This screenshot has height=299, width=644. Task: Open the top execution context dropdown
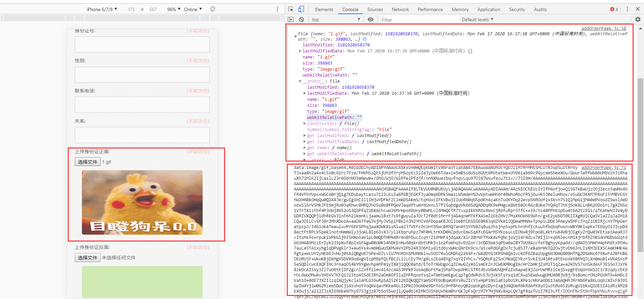click(x=336, y=19)
